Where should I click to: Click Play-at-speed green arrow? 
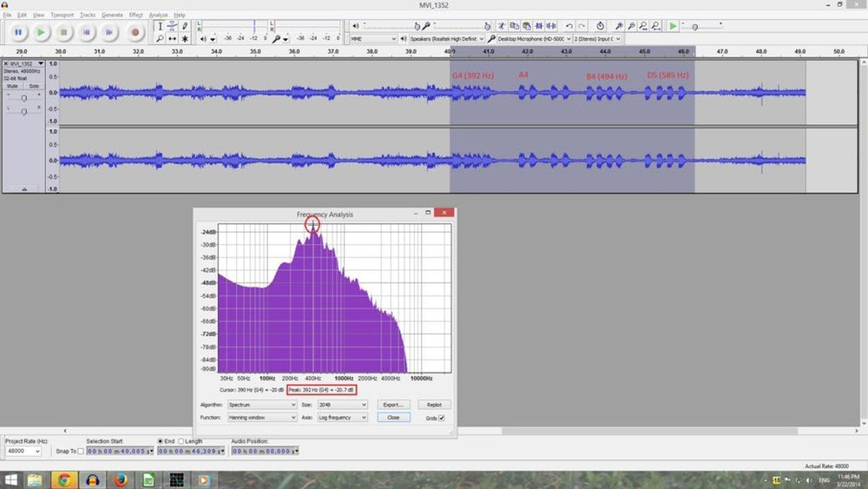pyautogui.click(x=673, y=26)
